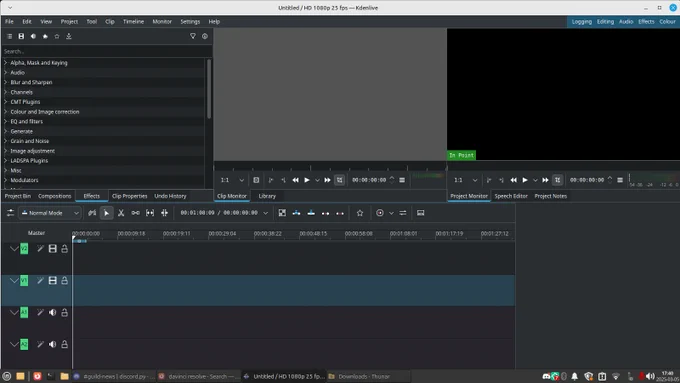
Task: Open Project Monitor zoom 1:1 dropdown
Action: tap(465, 180)
